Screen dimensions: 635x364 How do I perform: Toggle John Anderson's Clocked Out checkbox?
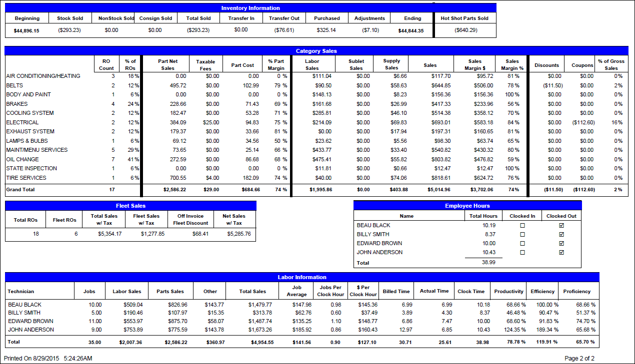[x=560, y=252]
